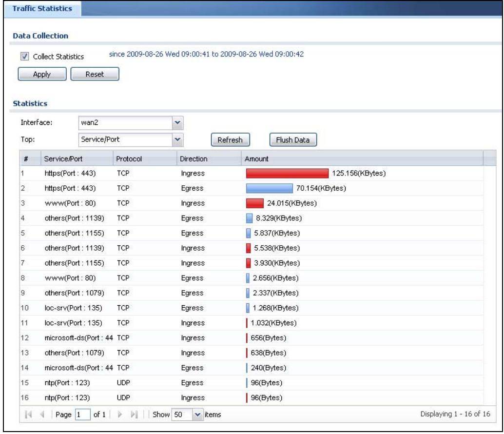Select row 5 others(Port : 1155) service
The height and width of the screenshot is (434, 504).
(74, 233)
